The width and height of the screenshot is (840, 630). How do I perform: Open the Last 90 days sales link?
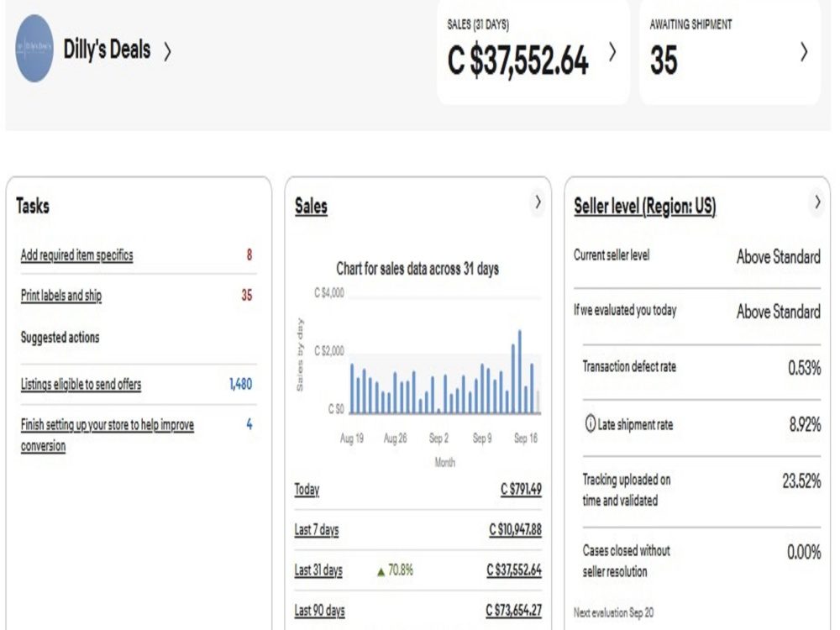coord(320,611)
